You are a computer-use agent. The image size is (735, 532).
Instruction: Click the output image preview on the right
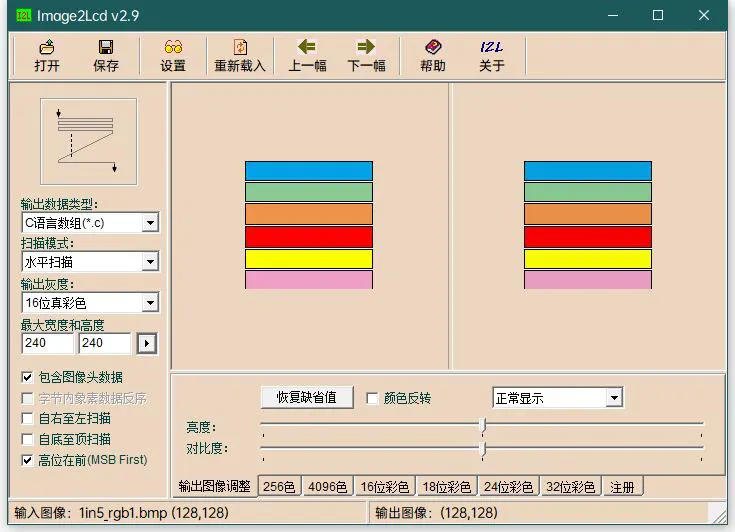point(588,225)
